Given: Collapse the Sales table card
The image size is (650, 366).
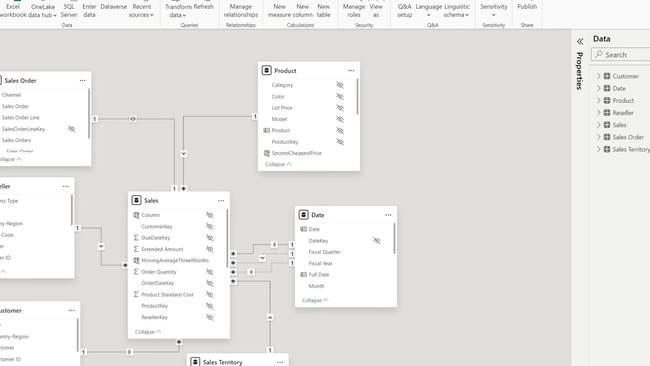Looking at the screenshot, I should pyautogui.click(x=148, y=332).
